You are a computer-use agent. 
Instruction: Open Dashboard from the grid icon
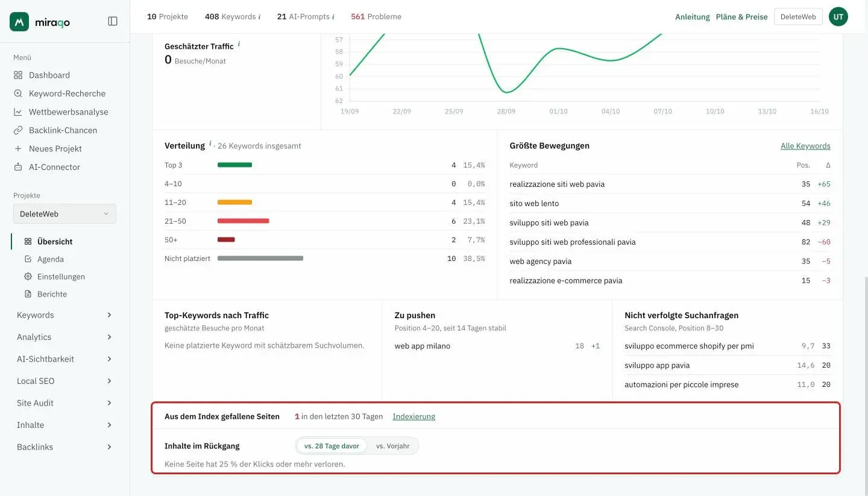[18, 75]
